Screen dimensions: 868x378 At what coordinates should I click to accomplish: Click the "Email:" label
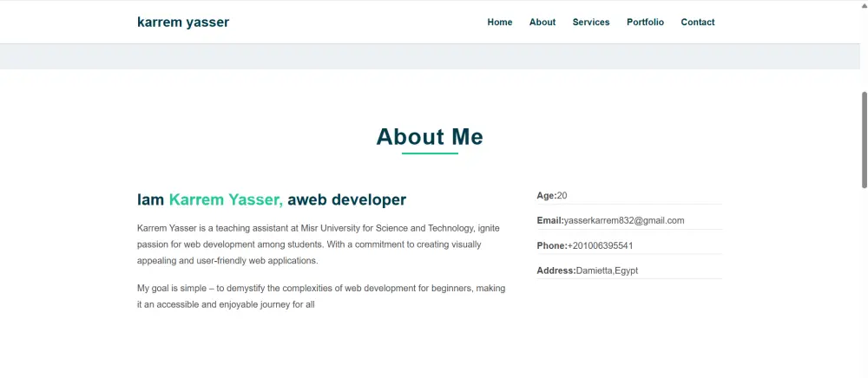click(550, 221)
